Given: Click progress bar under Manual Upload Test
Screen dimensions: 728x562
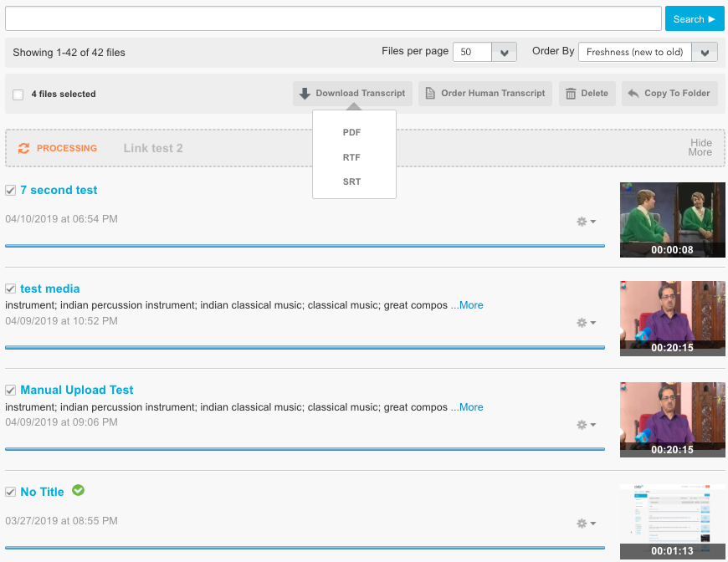Looking at the screenshot, I should click(x=305, y=449).
